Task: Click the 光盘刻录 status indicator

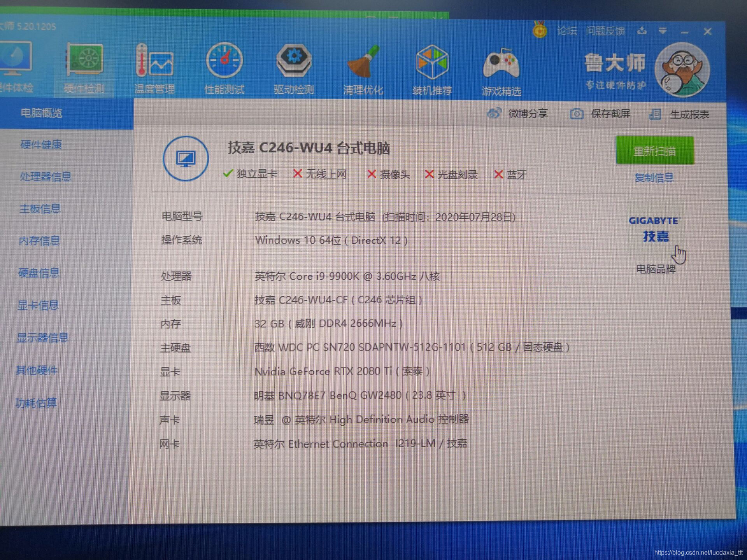Action: (451, 175)
